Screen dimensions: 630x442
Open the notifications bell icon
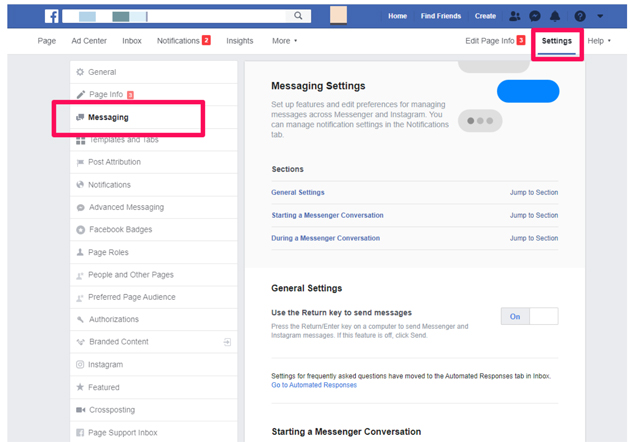[555, 16]
